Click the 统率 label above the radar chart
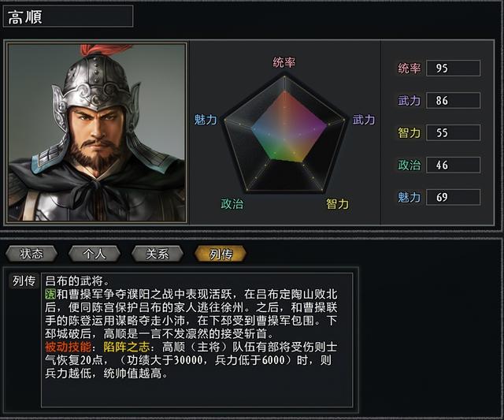 (284, 62)
